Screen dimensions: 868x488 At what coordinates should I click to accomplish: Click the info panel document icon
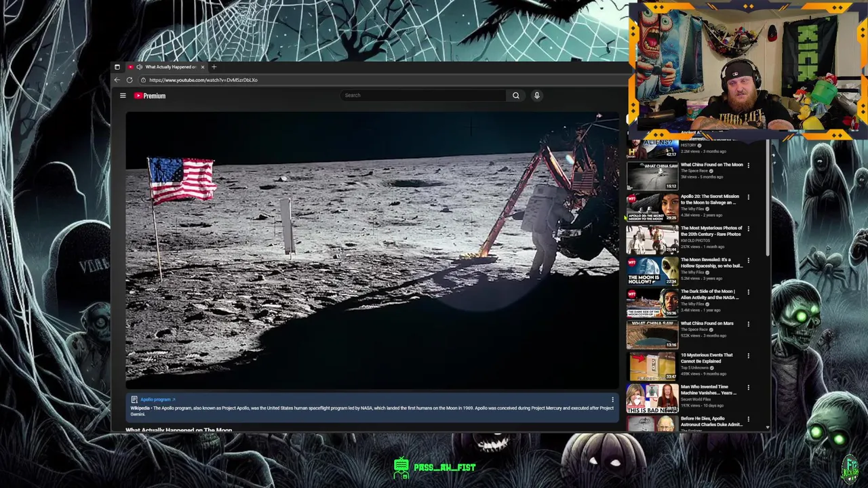click(134, 400)
